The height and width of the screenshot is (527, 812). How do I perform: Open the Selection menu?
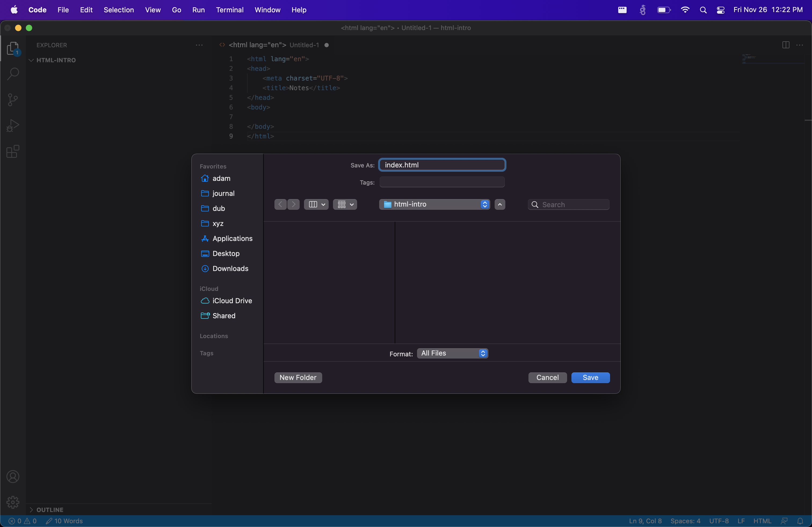[x=119, y=10]
